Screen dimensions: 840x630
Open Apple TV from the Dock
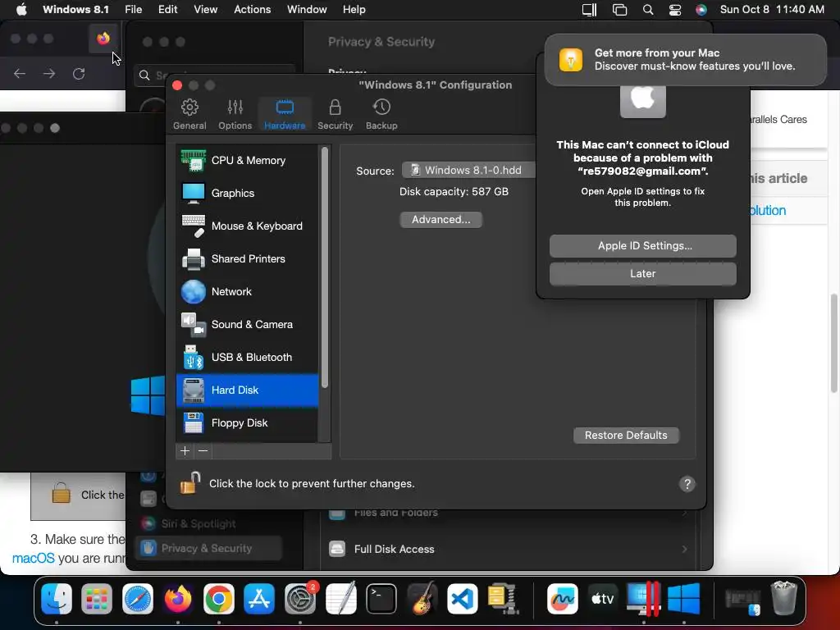click(603, 598)
